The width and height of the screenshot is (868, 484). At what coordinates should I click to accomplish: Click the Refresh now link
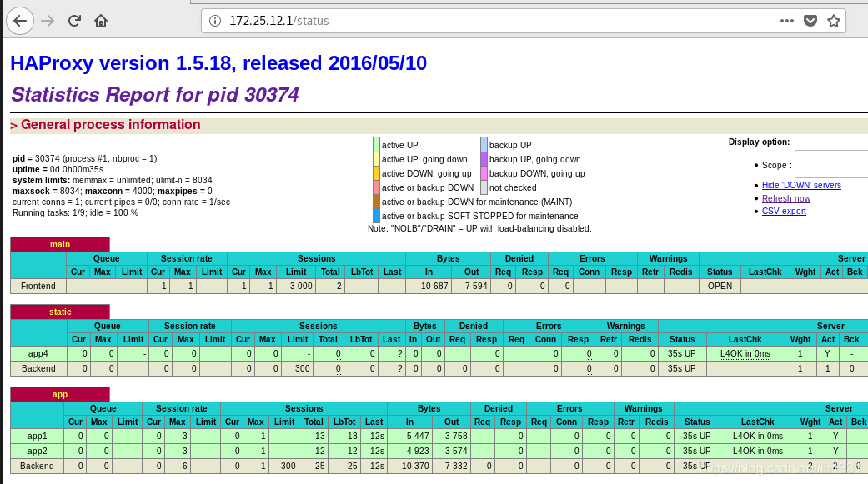coord(786,198)
